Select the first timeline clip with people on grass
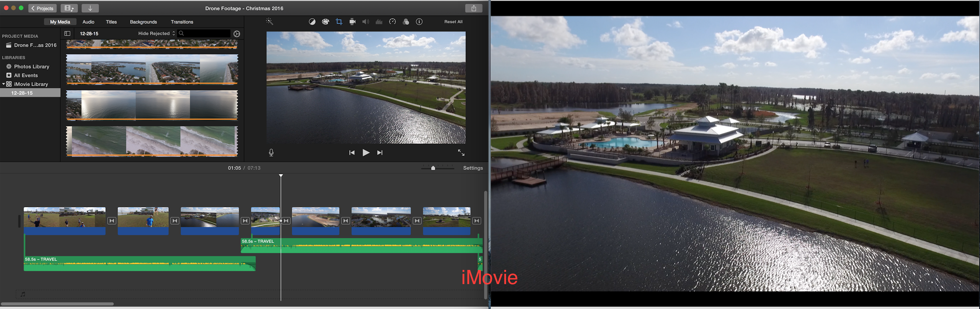 click(64, 221)
